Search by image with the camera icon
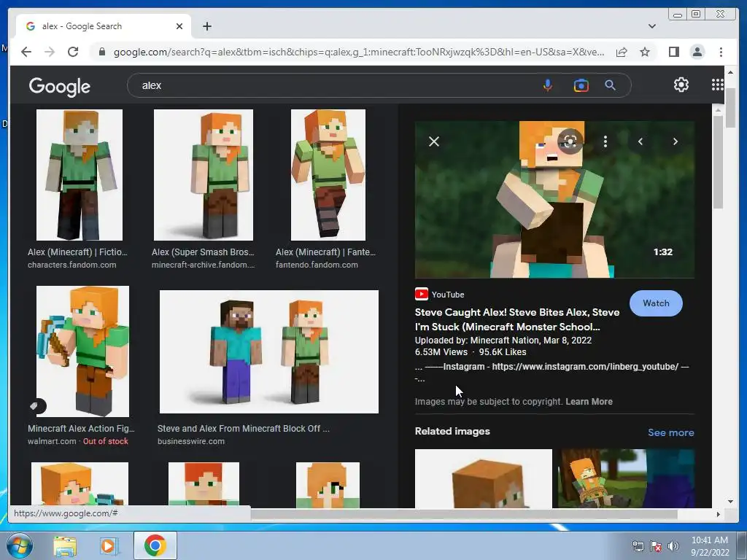 pos(581,85)
